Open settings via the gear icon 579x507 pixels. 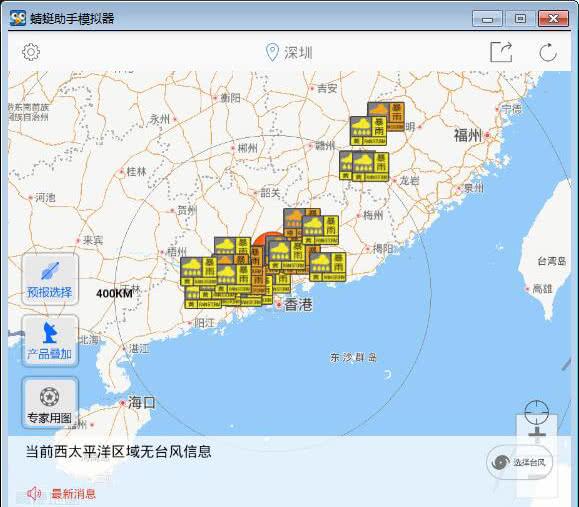coord(31,52)
